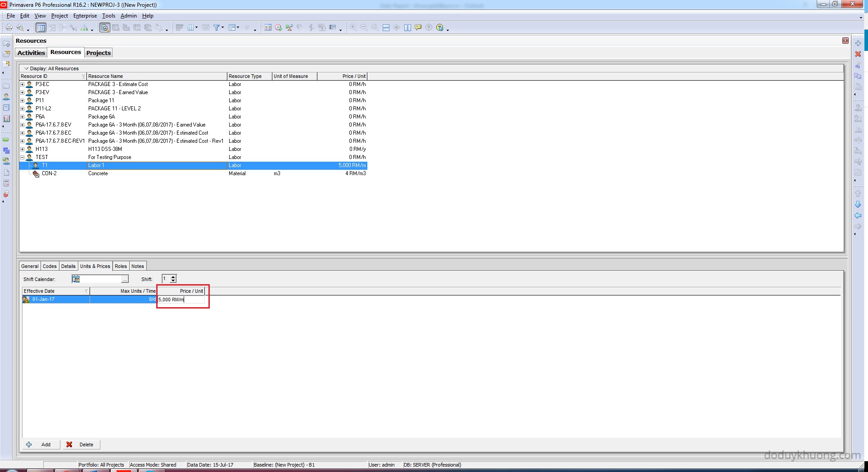This screenshot has width=868, height=472.
Task: Open the Display: All Resources dropdown
Action: (26, 68)
